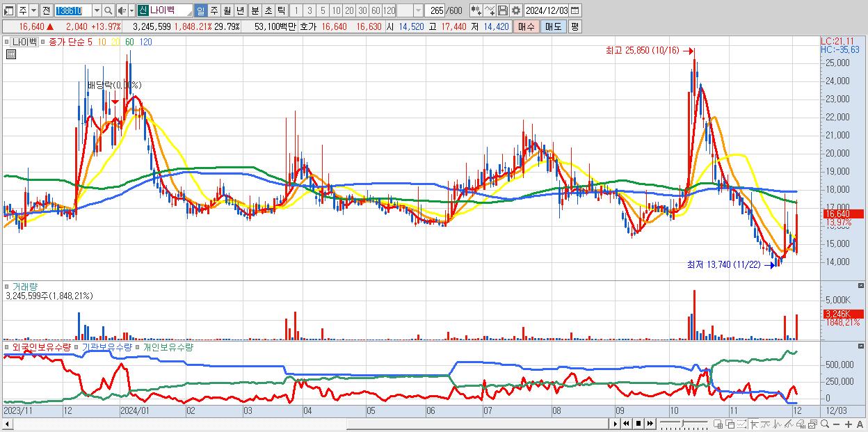868x432 pixels.
Task: Click the stop playback button
Action: click(x=638, y=424)
